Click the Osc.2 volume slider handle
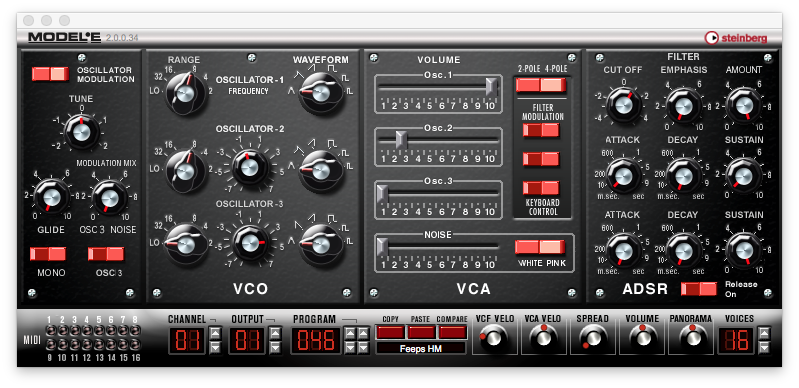 point(402,139)
